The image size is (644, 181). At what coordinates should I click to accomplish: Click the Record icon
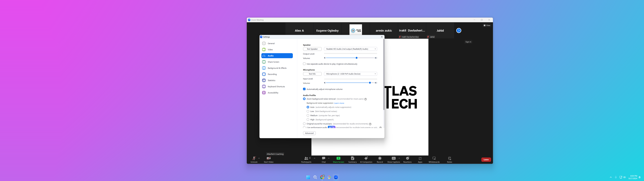pos(380,158)
